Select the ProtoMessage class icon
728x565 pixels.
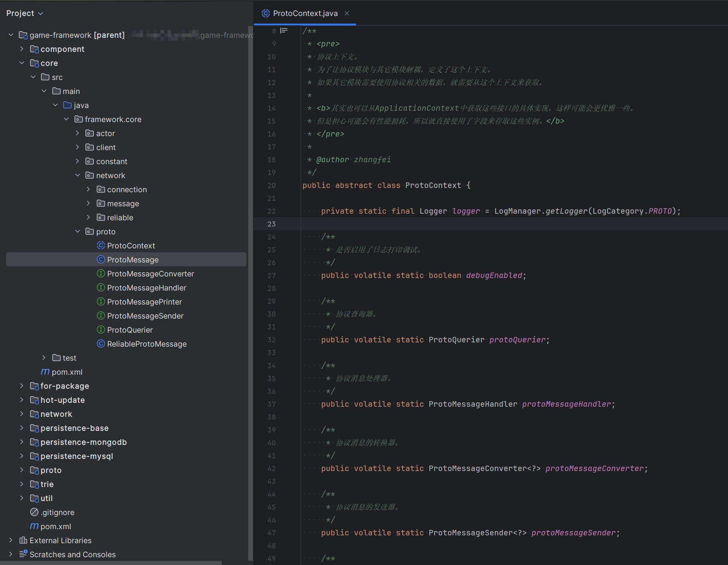101,259
